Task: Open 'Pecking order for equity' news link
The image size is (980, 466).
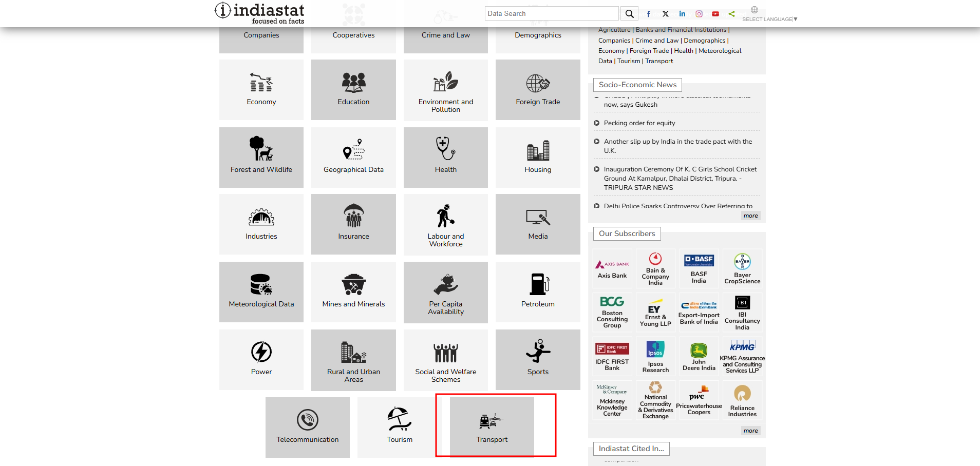Action: [639, 123]
